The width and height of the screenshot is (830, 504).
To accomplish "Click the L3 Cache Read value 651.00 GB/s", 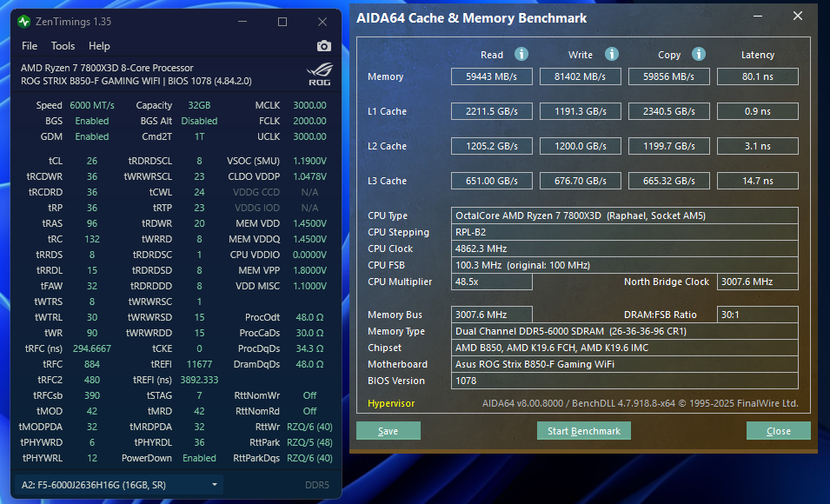I will [492, 181].
